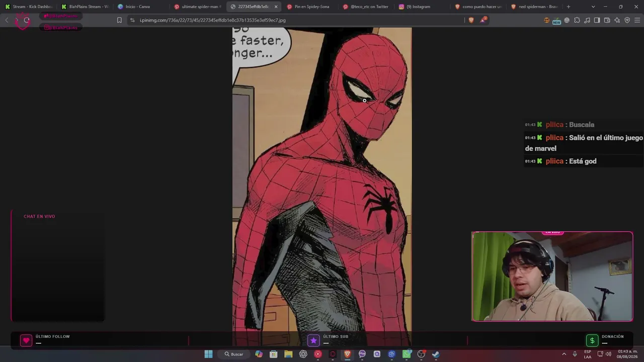This screenshot has height=362, width=644.
Task: Open OBS Studio from the taskbar
Action: [421, 354]
